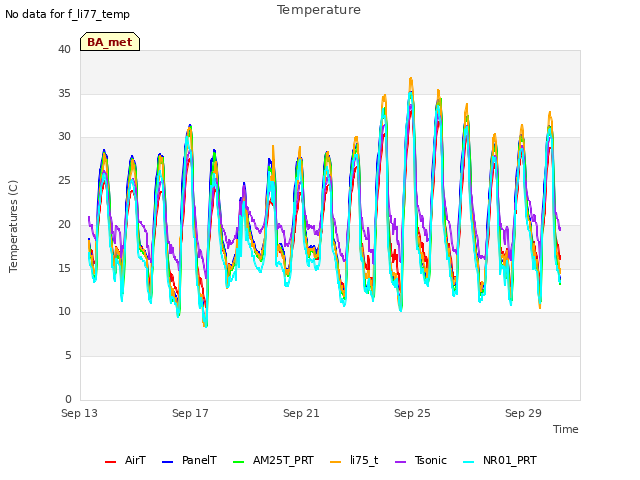Click the highest orange peak near Sep 25
The image size is (640, 480).
[x=411, y=78]
